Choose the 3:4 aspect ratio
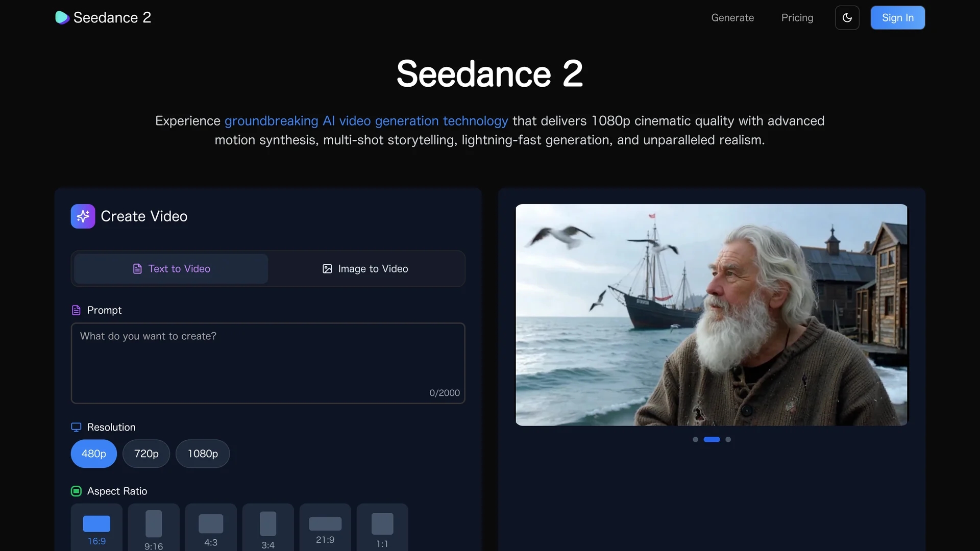Viewport: 980px width, 551px height. 268,528
